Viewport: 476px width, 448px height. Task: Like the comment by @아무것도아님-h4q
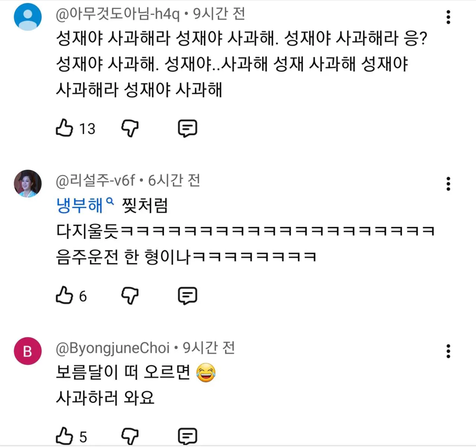pyautogui.click(x=64, y=128)
